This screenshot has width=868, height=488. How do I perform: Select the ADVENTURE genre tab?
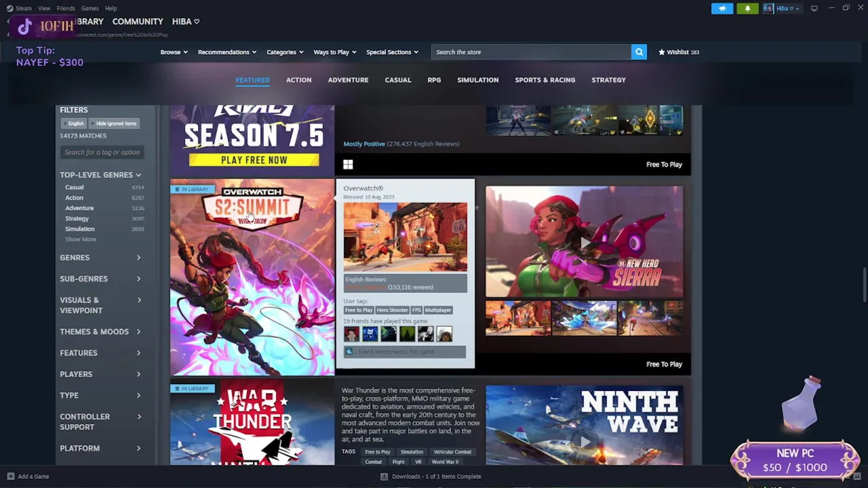[348, 80]
